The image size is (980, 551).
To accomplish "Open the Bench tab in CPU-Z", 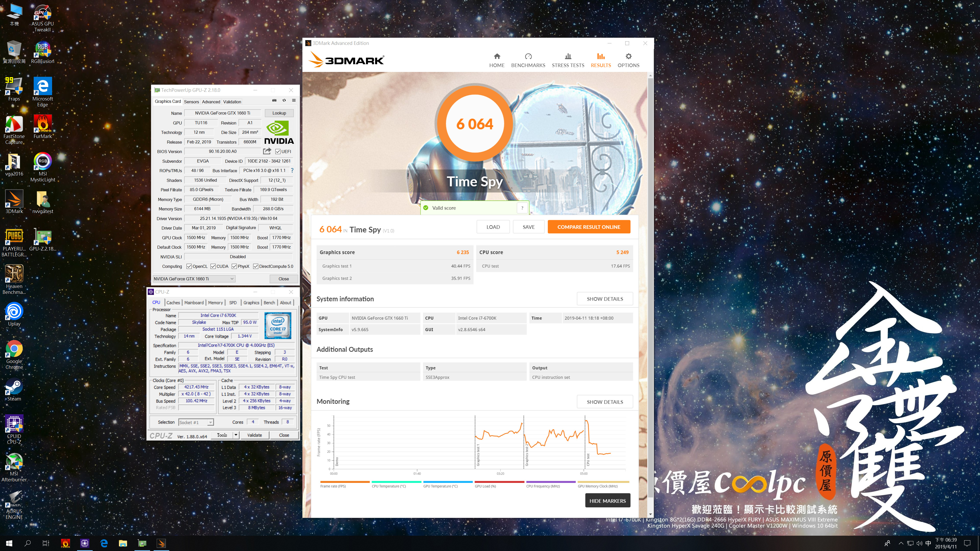I will tap(269, 303).
